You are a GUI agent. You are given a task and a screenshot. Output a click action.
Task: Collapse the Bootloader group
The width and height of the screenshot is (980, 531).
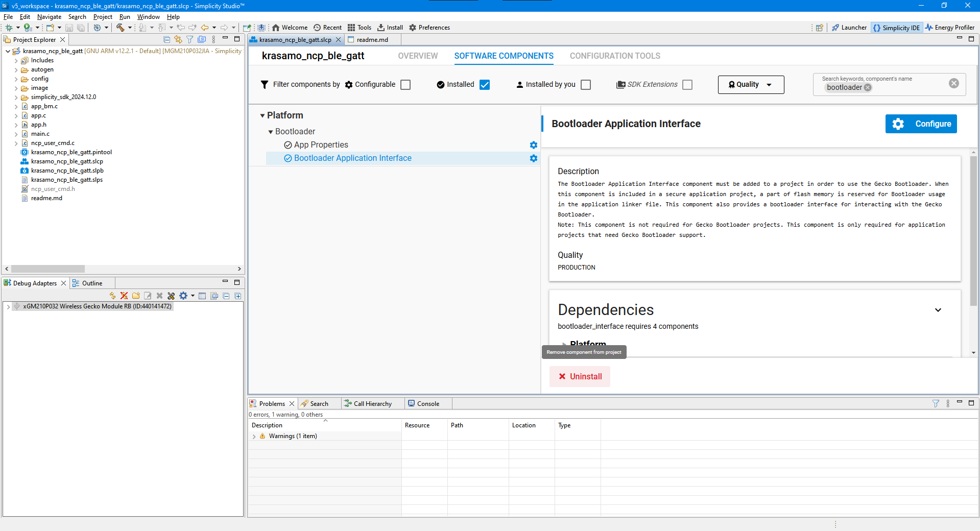point(271,132)
